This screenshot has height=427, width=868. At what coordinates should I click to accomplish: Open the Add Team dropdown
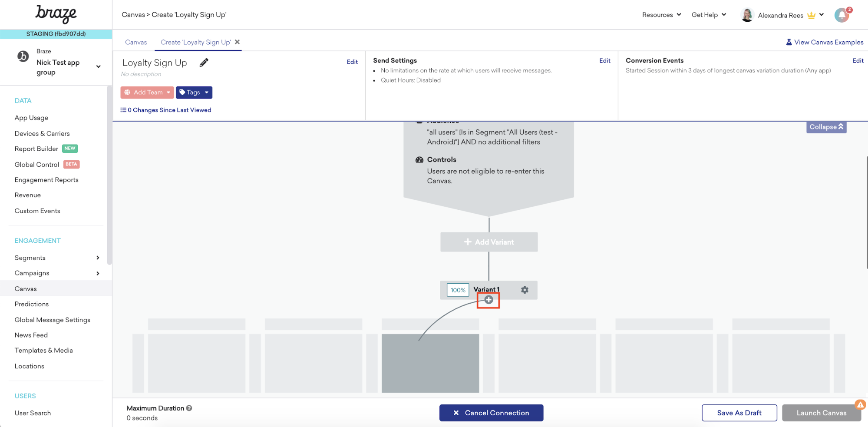tap(147, 92)
